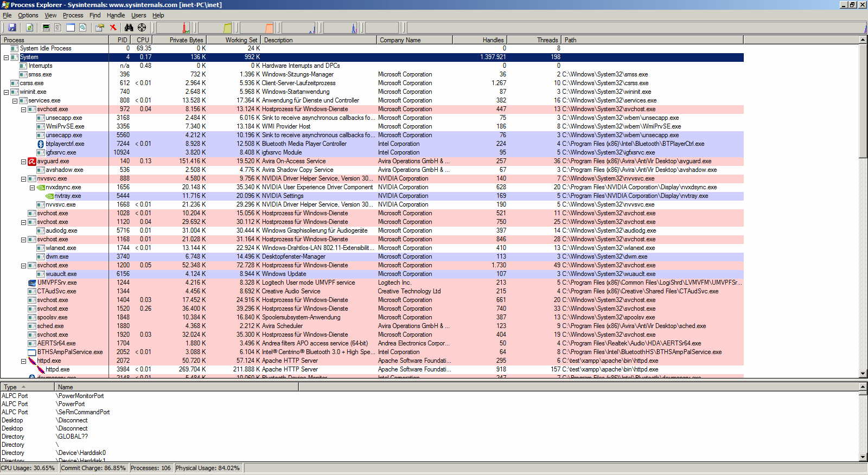The height and width of the screenshot is (475, 868).
Task: Select the wuauclt.exe process row
Action: [x=372, y=274]
